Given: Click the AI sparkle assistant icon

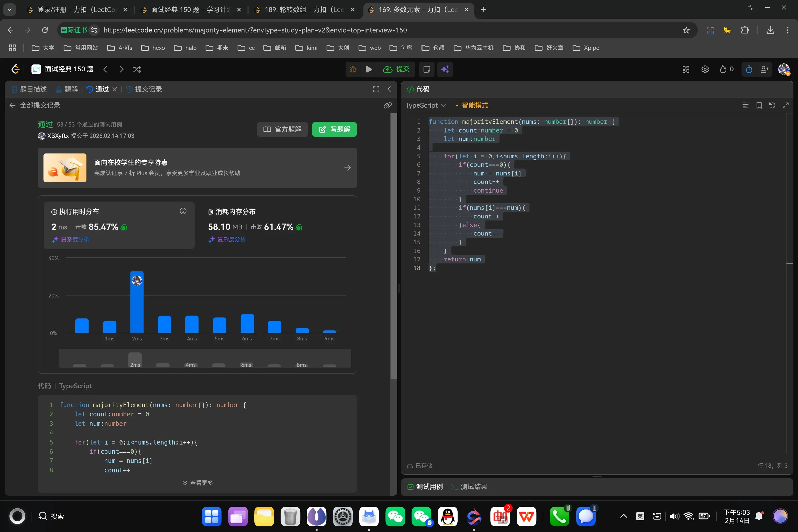Looking at the screenshot, I should click(x=445, y=69).
